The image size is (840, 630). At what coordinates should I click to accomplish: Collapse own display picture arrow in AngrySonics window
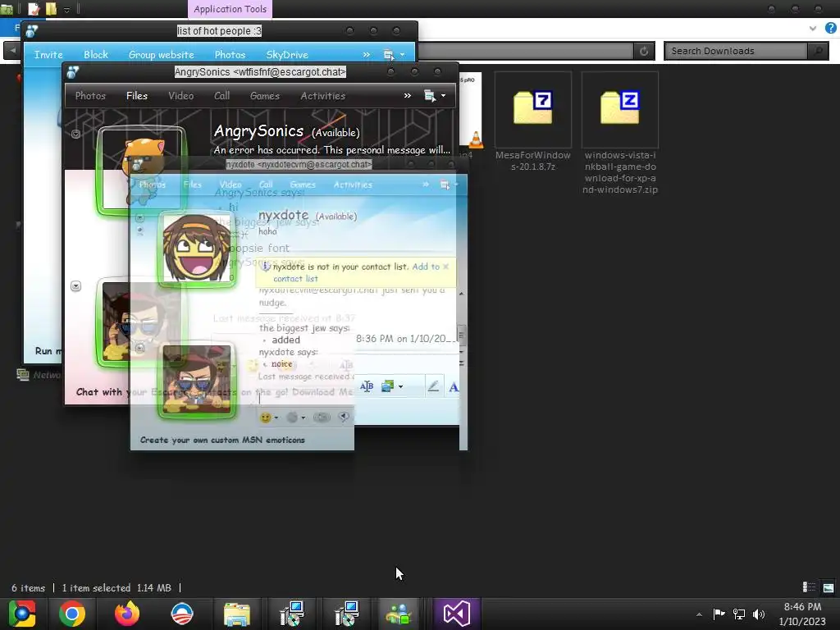click(75, 286)
